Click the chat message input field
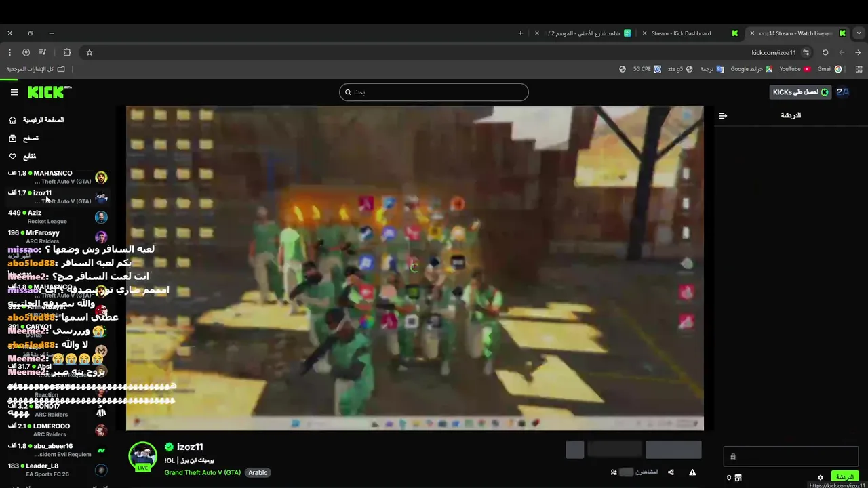Viewport: 868px width, 488px height. click(791, 456)
